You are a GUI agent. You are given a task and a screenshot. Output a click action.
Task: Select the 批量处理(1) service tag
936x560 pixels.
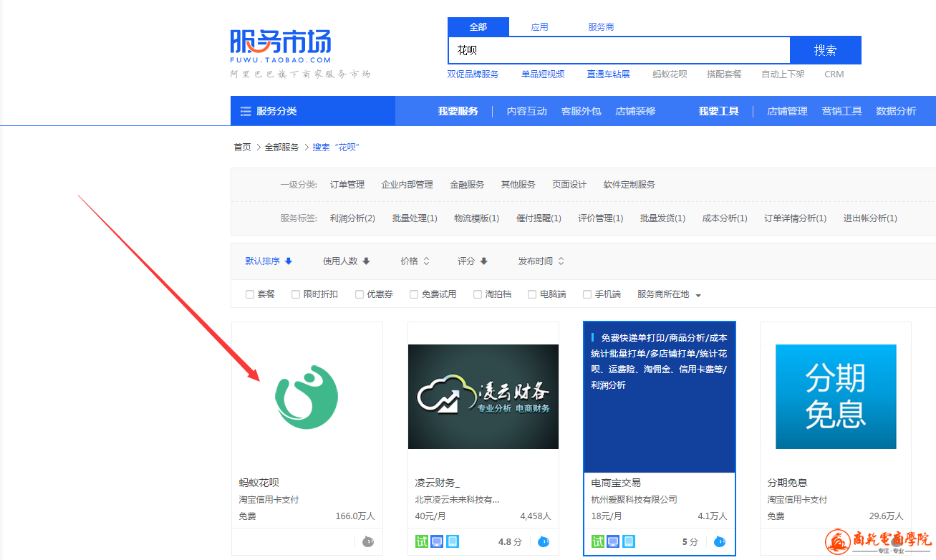(x=415, y=218)
